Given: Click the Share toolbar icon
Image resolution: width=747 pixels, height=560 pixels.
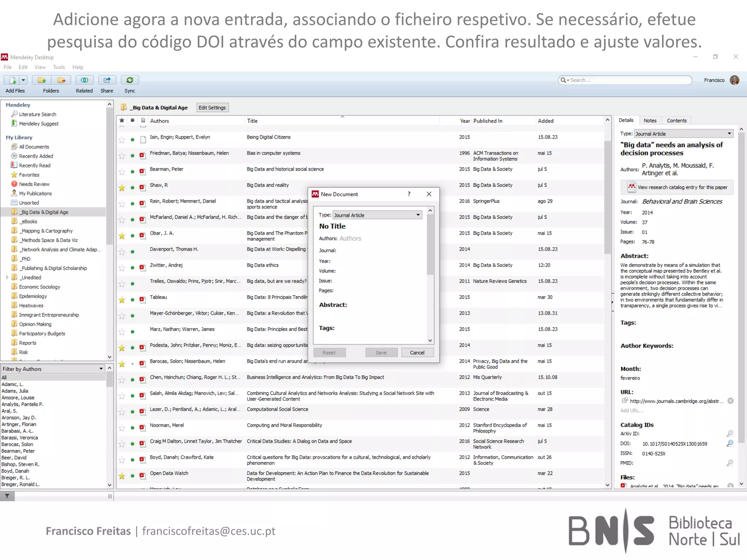Looking at the screenshot, I should pos(107,80).
